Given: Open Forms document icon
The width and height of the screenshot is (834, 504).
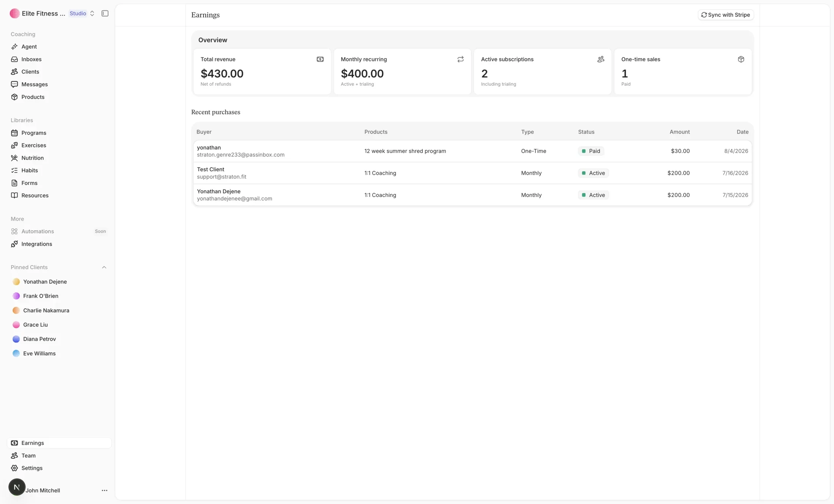Looking at the screenshot, I should click(14, 183).
